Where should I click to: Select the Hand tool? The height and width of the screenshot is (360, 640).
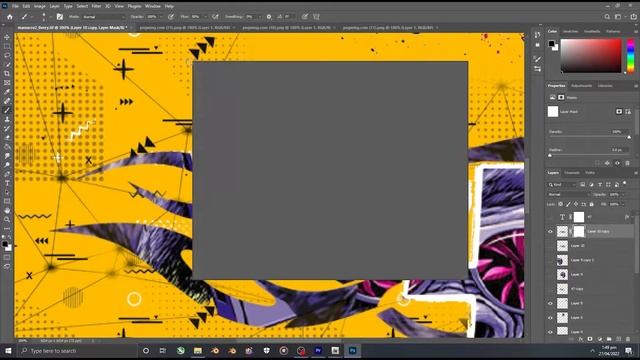(7, 211)
